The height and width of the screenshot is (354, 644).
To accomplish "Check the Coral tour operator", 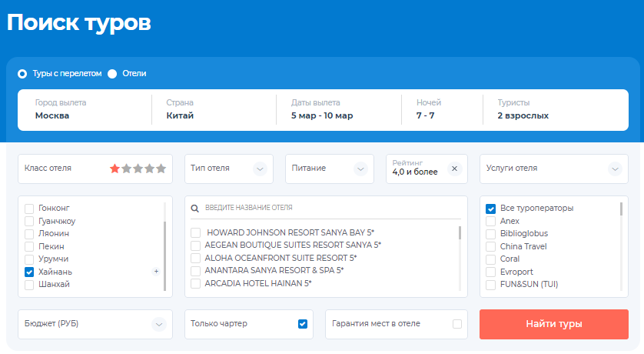I will 490,259.
